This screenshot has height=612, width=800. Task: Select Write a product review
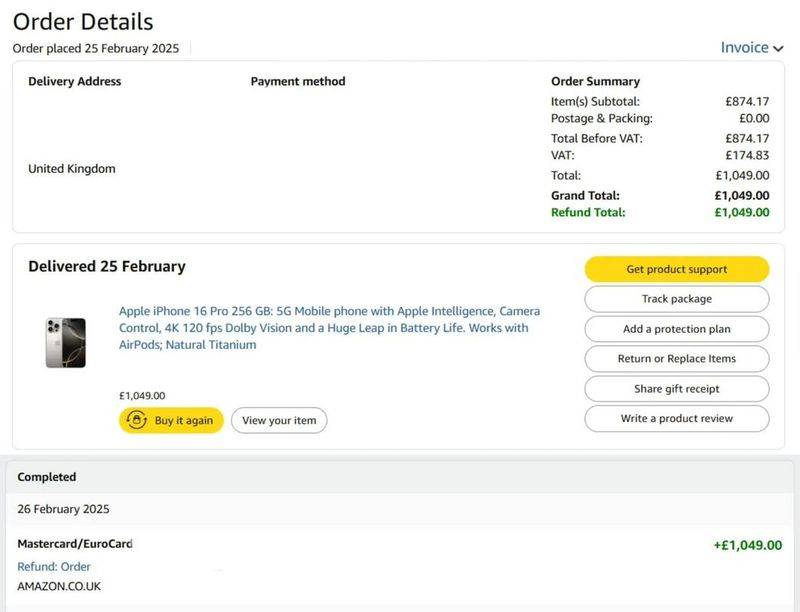(677, 419)
